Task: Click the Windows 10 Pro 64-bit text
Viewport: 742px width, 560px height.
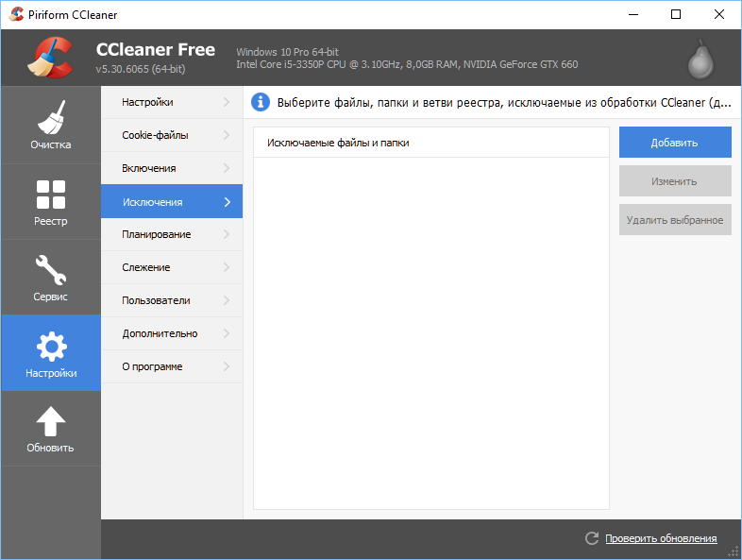Action: tap(287, 52)
